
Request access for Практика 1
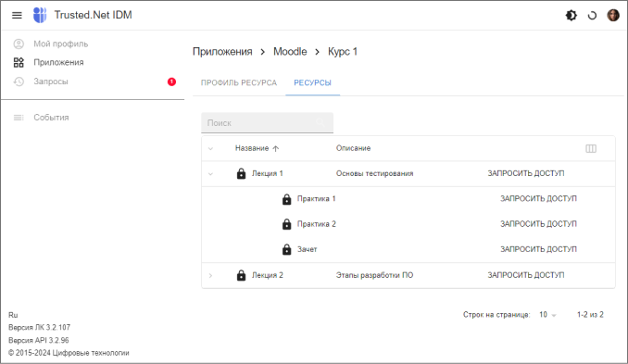coord(538,198)
